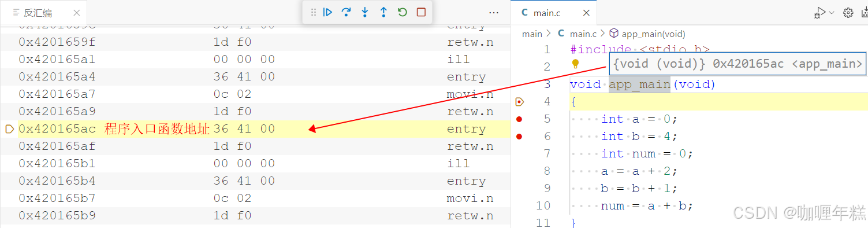Grab the debug toolbar drag handle
Image resolution: width=868 pixels, height=228 pixels.
314,12
